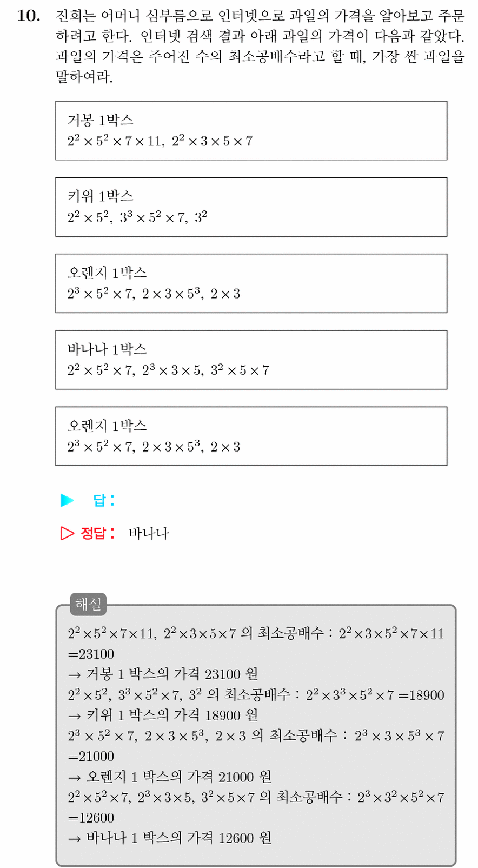This screenshot has height=868, width=478.
Task: Click the 거봉 1 박스의 가격 23100 원 line
Action: [x=163, y=674]
